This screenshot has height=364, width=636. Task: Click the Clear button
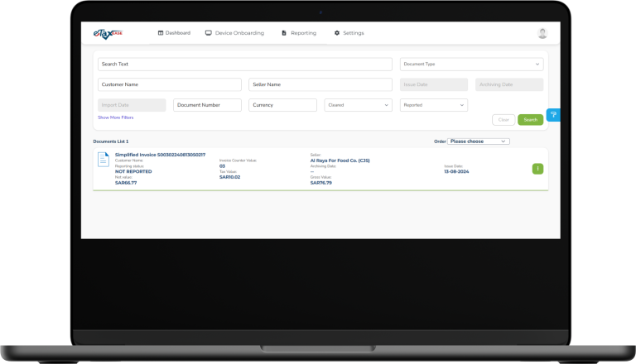503,120
